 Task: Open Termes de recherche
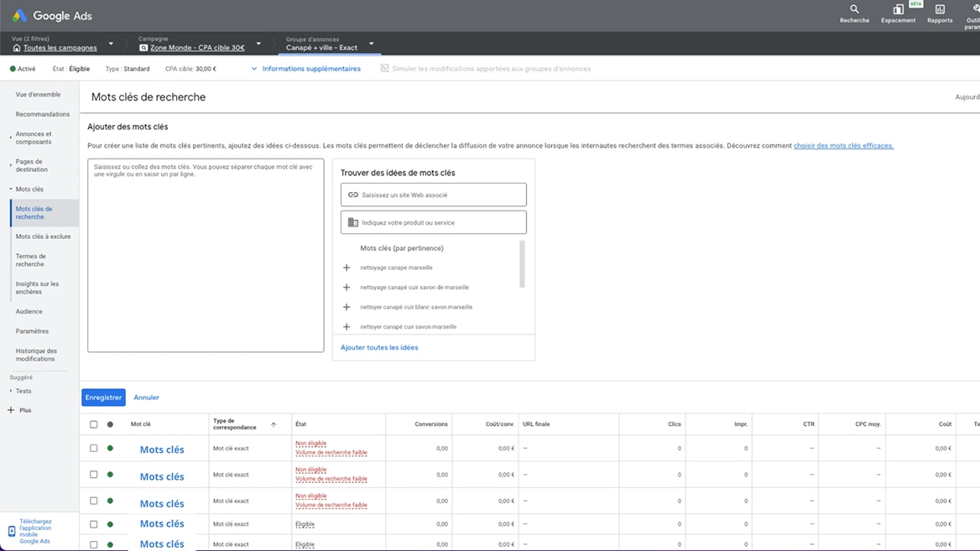30,260
